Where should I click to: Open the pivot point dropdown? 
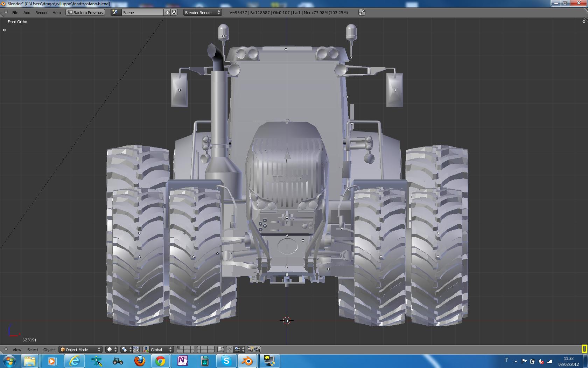(x=126, y=349)
